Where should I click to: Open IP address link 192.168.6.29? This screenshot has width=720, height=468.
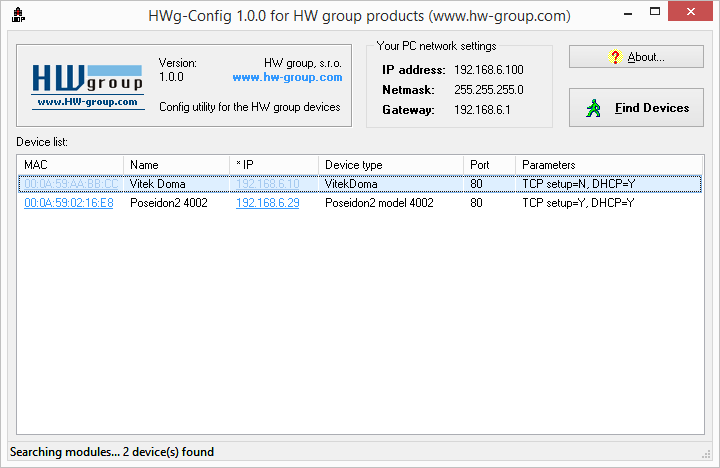pos(268,203)
